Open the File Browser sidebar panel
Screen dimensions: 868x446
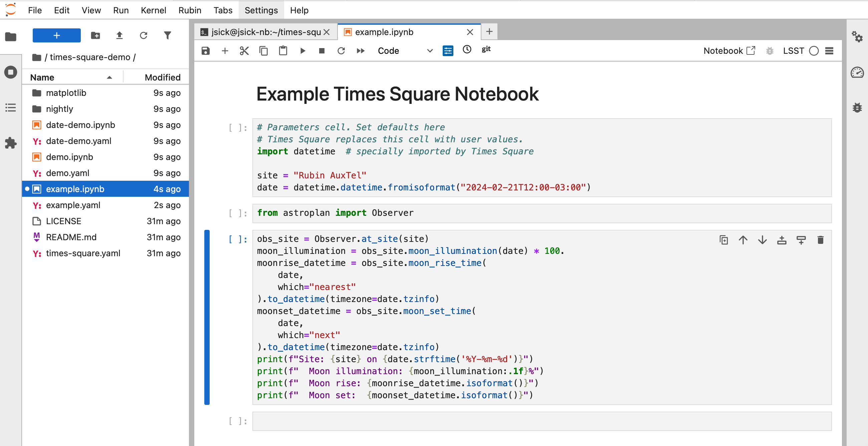[11, 36]
